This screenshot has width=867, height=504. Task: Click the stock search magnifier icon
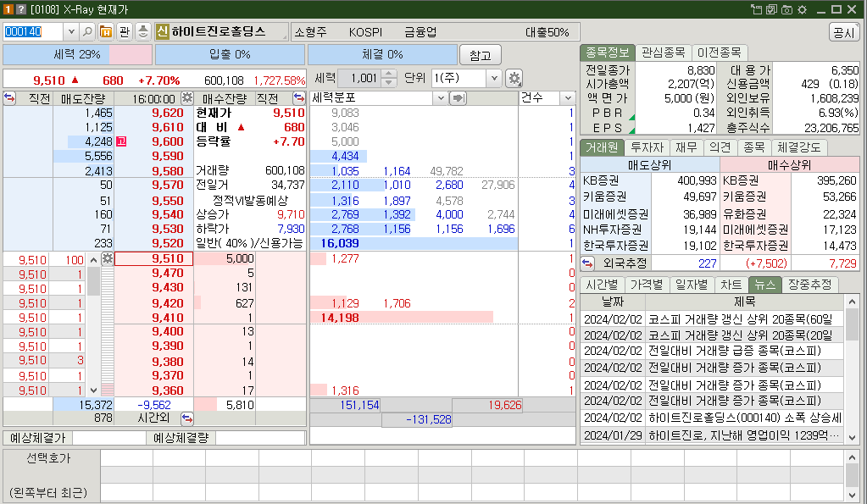[87, 31]
